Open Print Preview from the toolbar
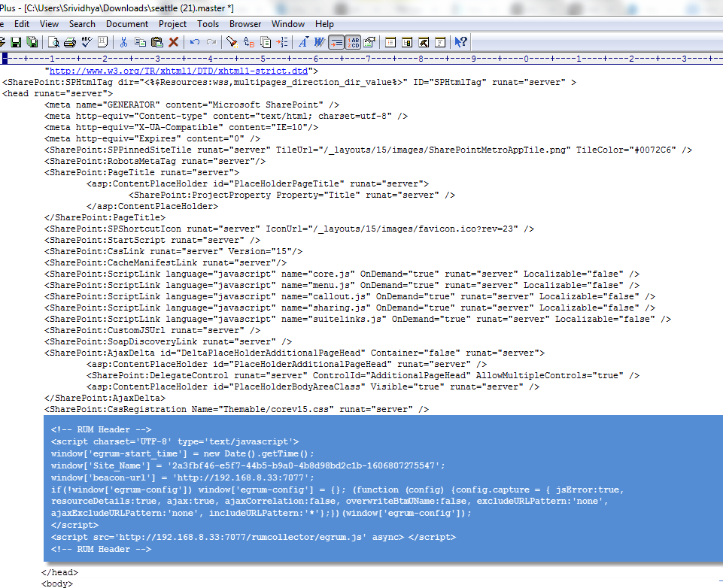 pos(53,42)
